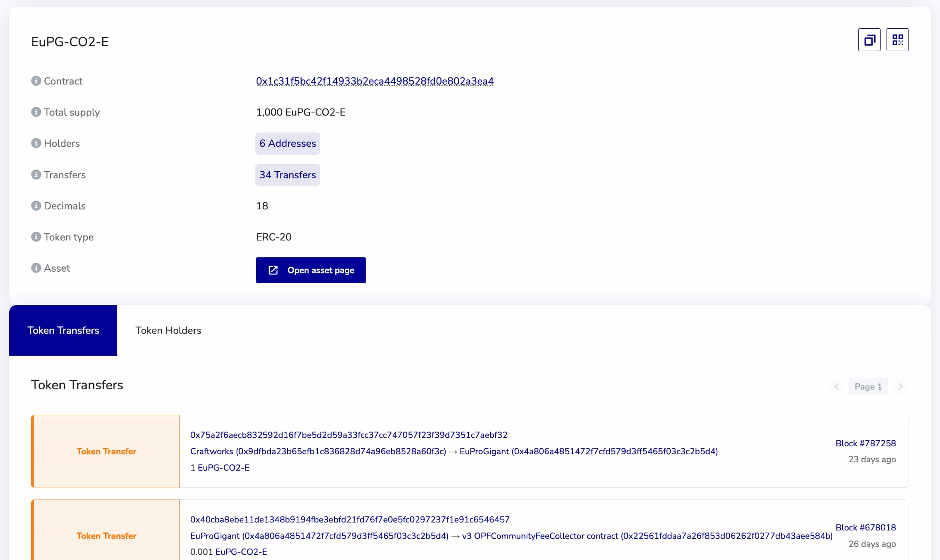Click the total supply value 1,000 EuPG-CO2-E
The height and width of the screenshot is (560, 940).
coord(301,112)
